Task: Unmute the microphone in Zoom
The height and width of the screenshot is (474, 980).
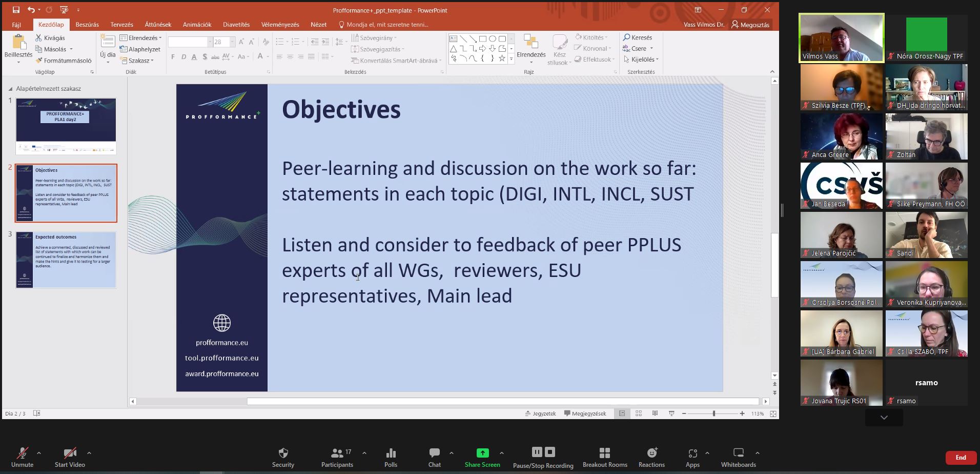Action: click(22, 457)
